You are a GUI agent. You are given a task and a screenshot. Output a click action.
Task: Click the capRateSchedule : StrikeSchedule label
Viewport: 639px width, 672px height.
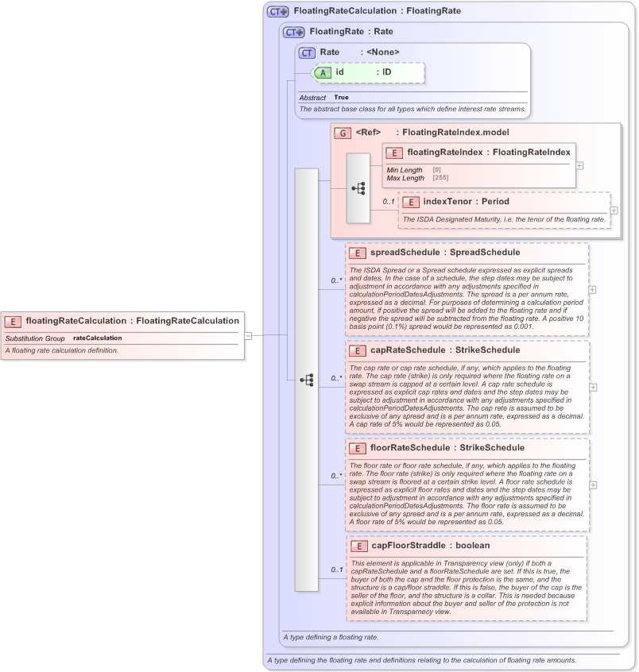445,350
